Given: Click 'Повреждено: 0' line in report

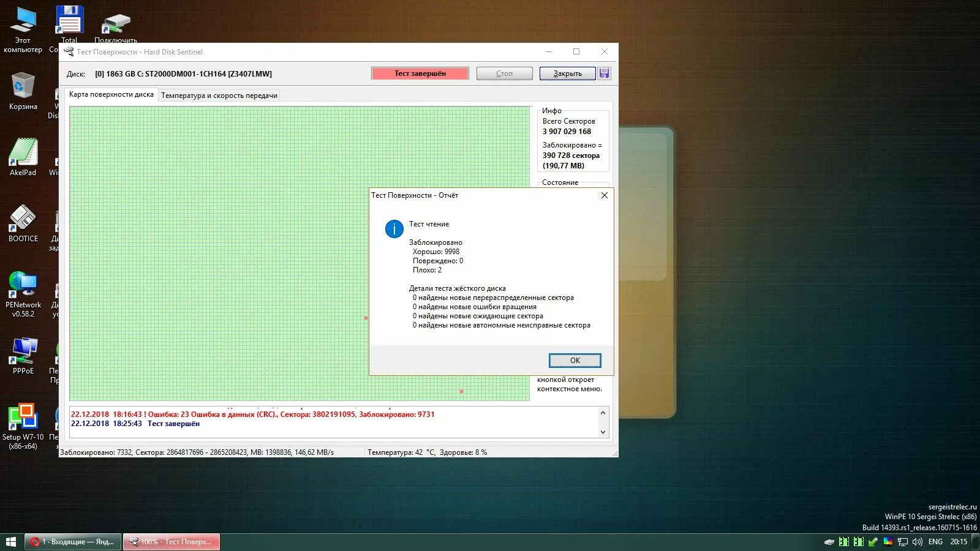Looking at the screenshot, I should point(438,261).
